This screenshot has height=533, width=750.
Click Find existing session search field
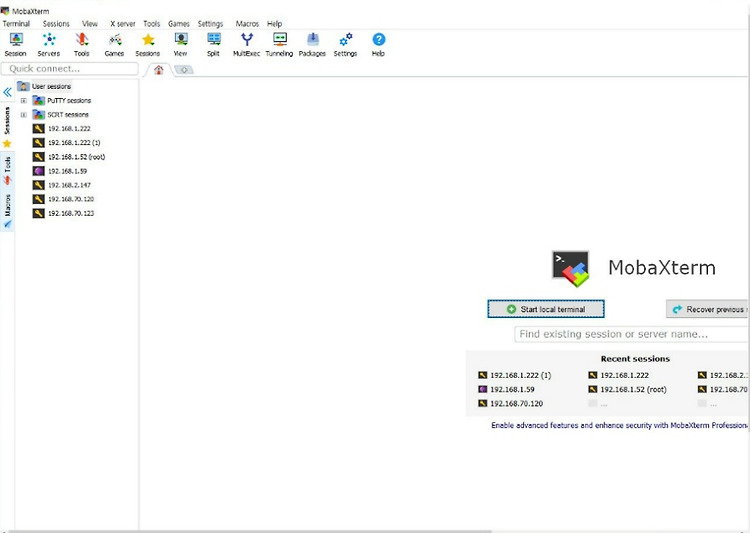631,334
